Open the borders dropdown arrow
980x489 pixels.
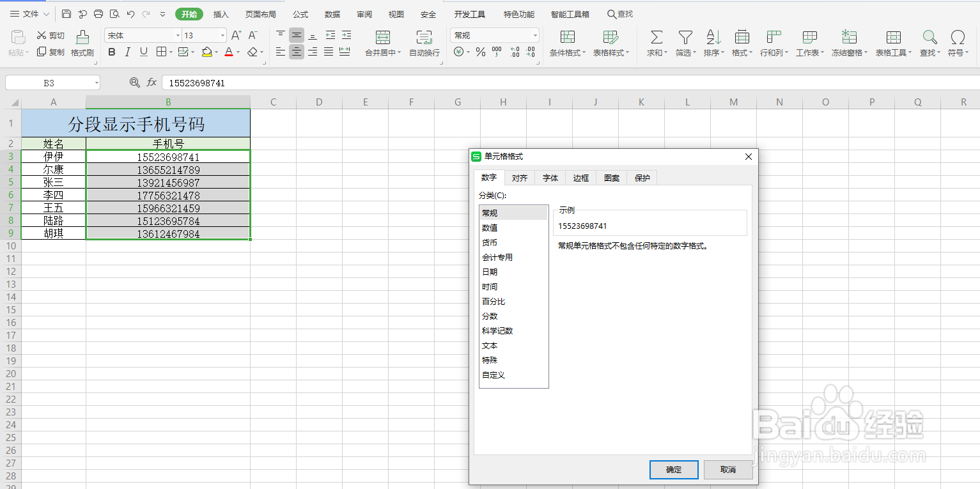170,52
